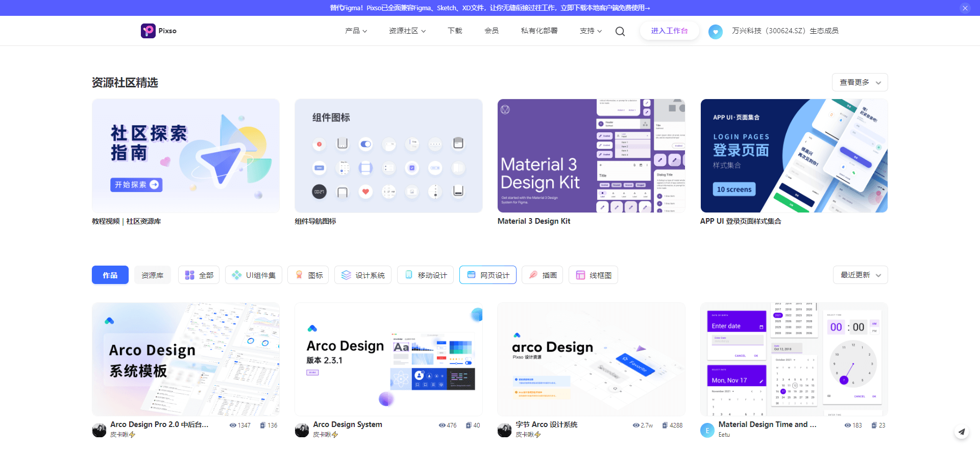Expand the 支持 menu

[x=591, y=31]
